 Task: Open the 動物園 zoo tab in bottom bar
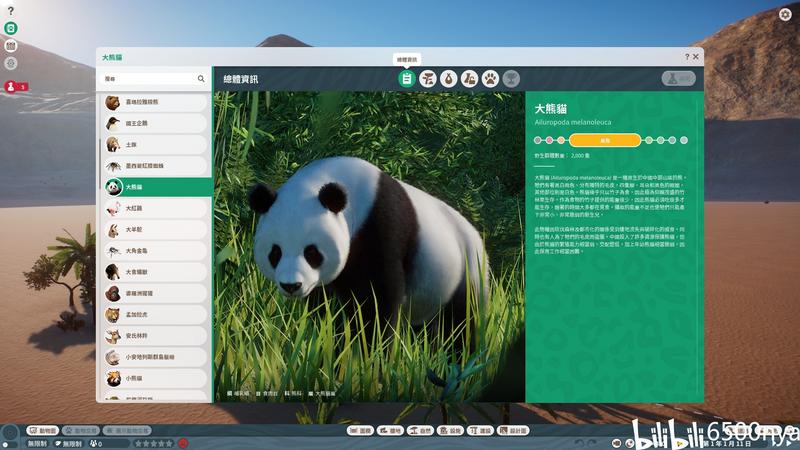tap(43, 431)
